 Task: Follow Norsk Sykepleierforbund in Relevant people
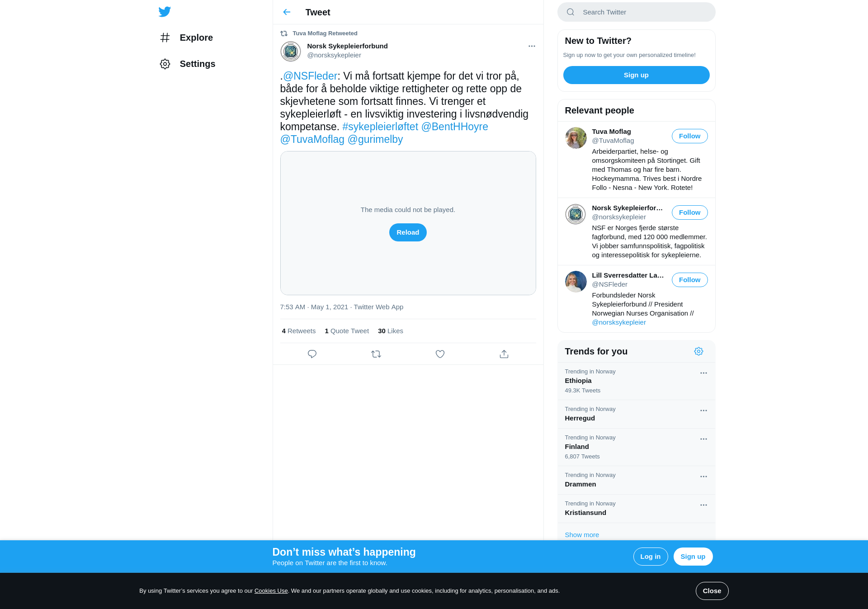pos(689,212)
